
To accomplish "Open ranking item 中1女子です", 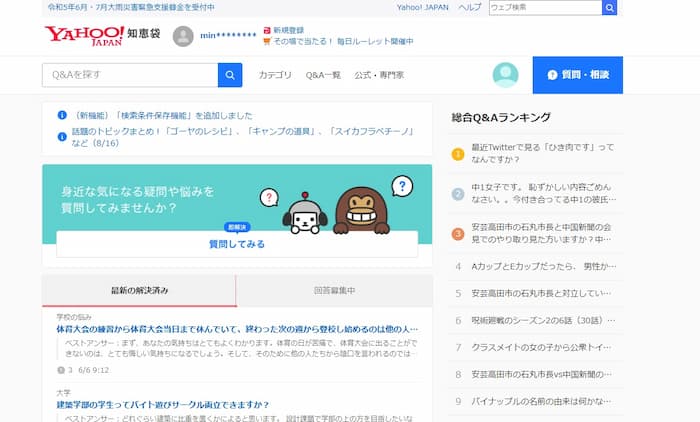I will pyautogui.click(x=544, y=193).
